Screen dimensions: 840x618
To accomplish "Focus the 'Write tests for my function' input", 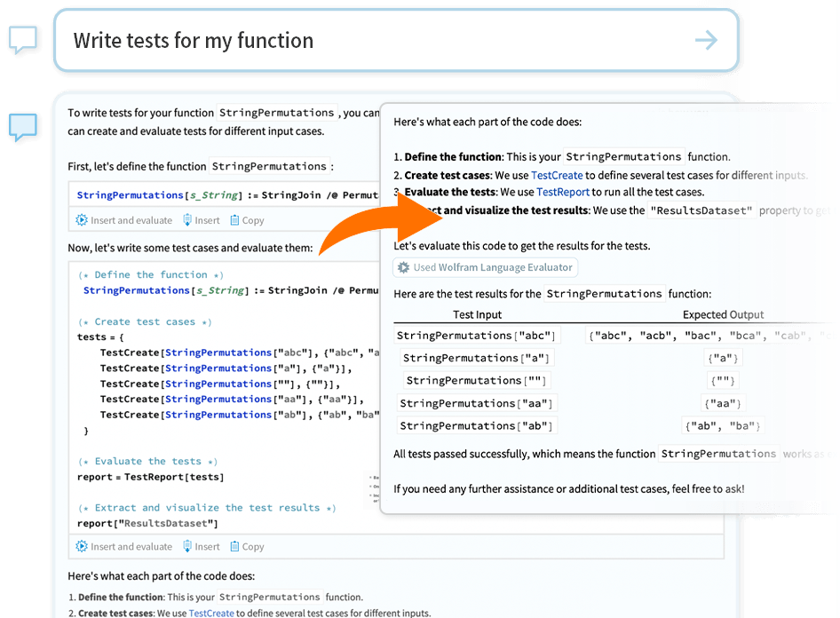I will [396, 40].
